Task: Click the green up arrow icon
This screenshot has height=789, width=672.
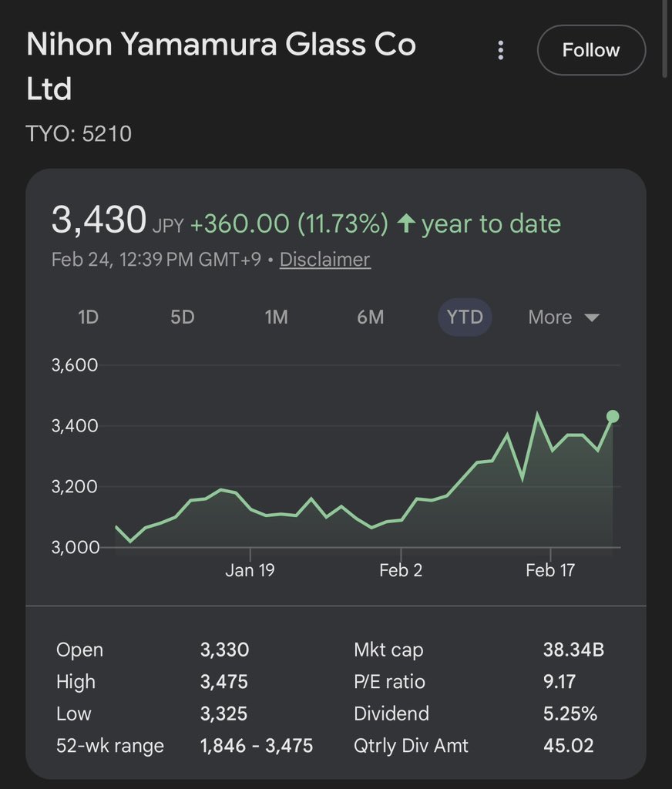Action: pos(406,223)
